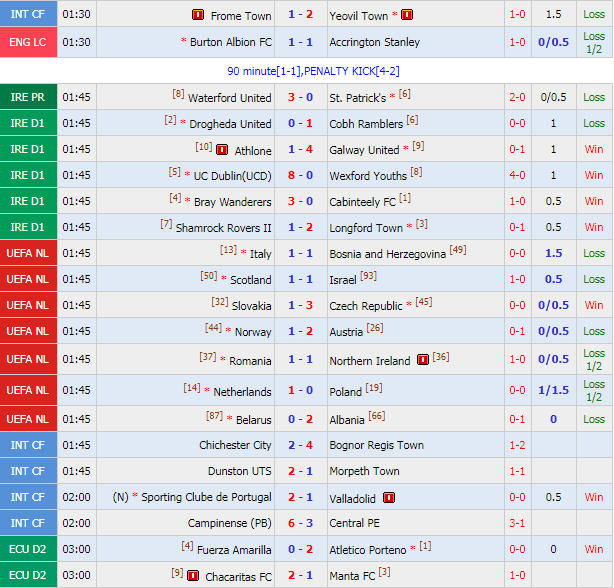Click the IRE D1 label for Drogheda United

pos(28,123)
